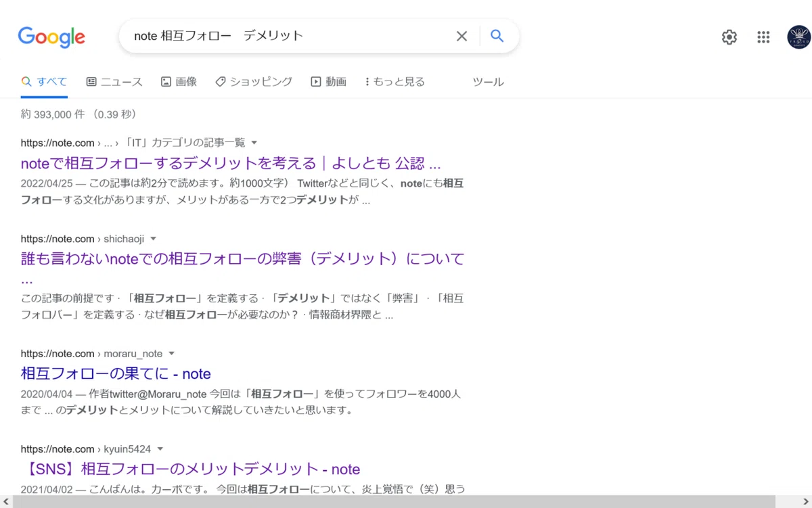The image size is (812, 508).
Task: Click the URL breadcrumb ending in 「IT」カテゴリの記事一覧
Action: point(133,143)
